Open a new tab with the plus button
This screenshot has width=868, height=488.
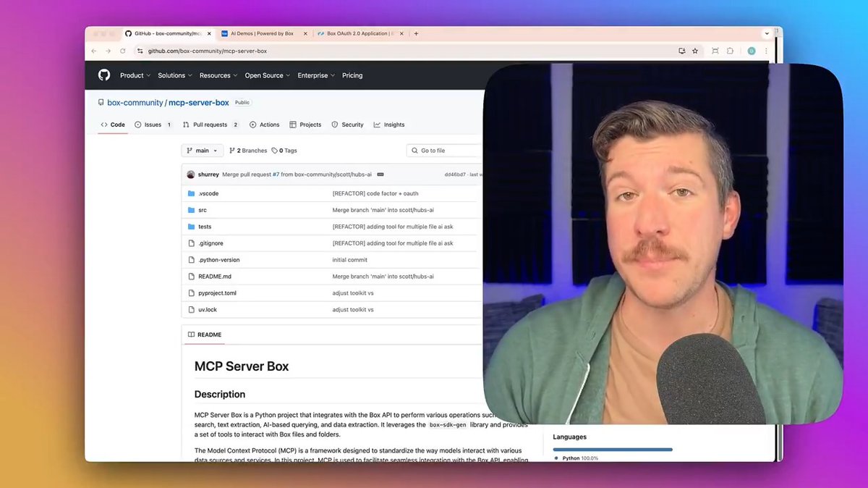(416, 33)
